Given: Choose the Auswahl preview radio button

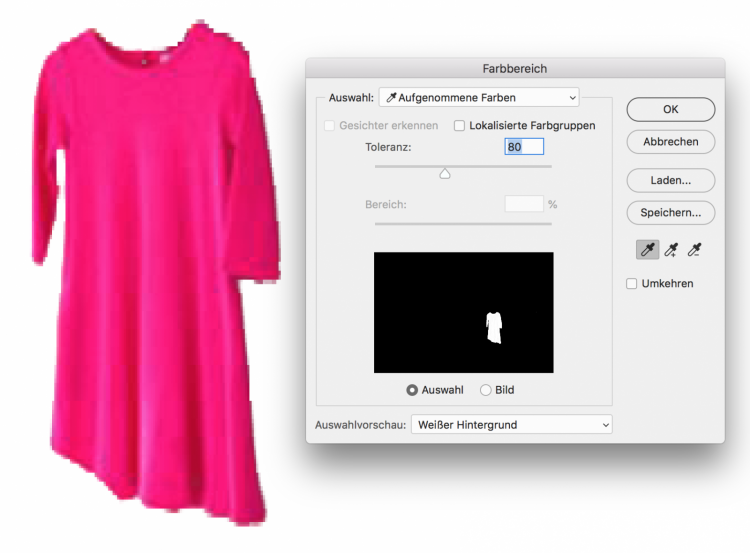Looking at the screenshot, I should point(412,390).
